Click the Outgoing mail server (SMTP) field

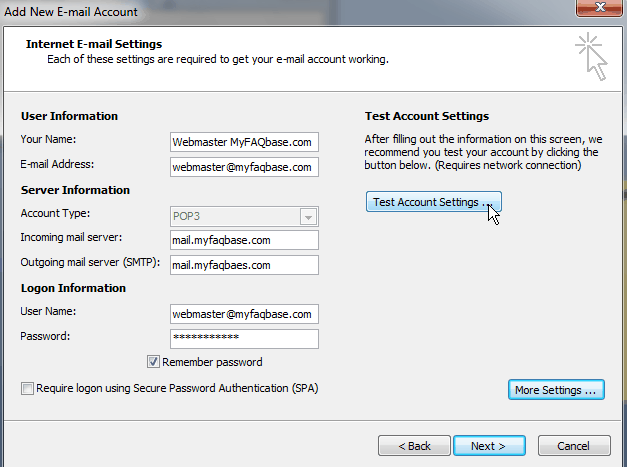click(x=244, y=265)
